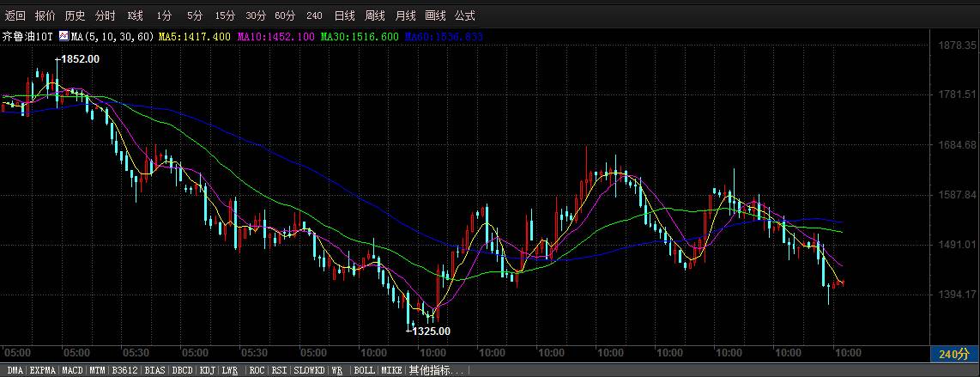The image size is (980, 377).
Task: Click the MA(5,10,30,60) parameter label
Action: click(x=112, y=37)
